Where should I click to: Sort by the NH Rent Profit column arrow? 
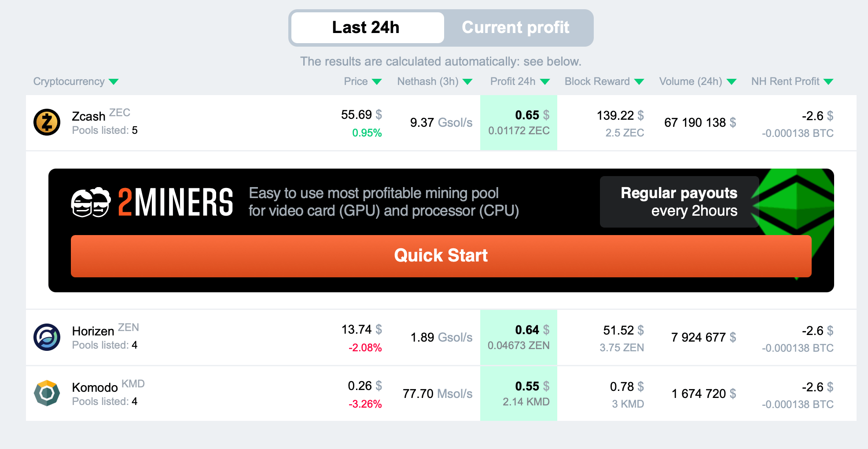[828, 82]
